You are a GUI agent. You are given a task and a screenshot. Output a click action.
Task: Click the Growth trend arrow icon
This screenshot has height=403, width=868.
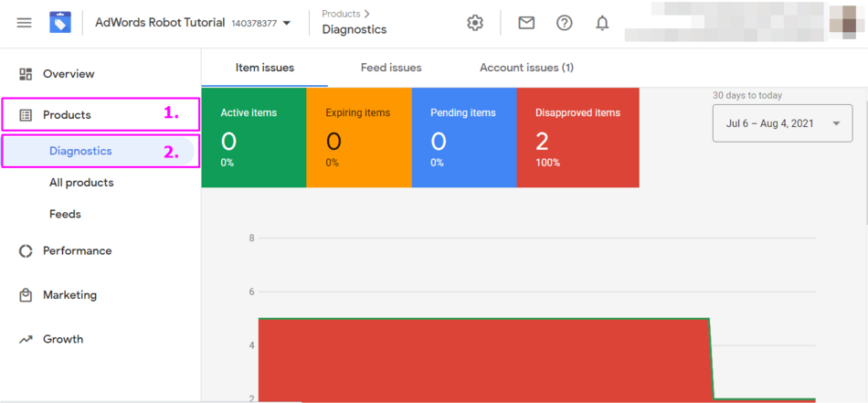point(26,339)
